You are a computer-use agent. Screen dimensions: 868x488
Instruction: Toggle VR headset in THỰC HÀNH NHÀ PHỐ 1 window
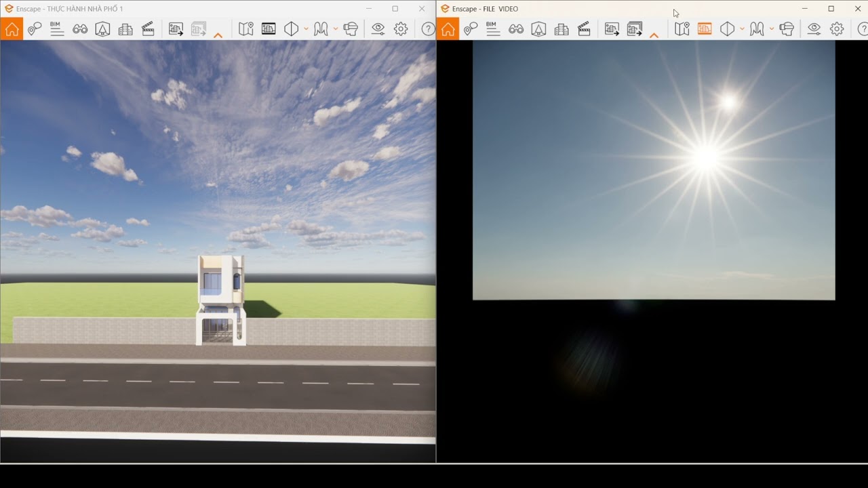pyautogui.click(x=351, y=29)
